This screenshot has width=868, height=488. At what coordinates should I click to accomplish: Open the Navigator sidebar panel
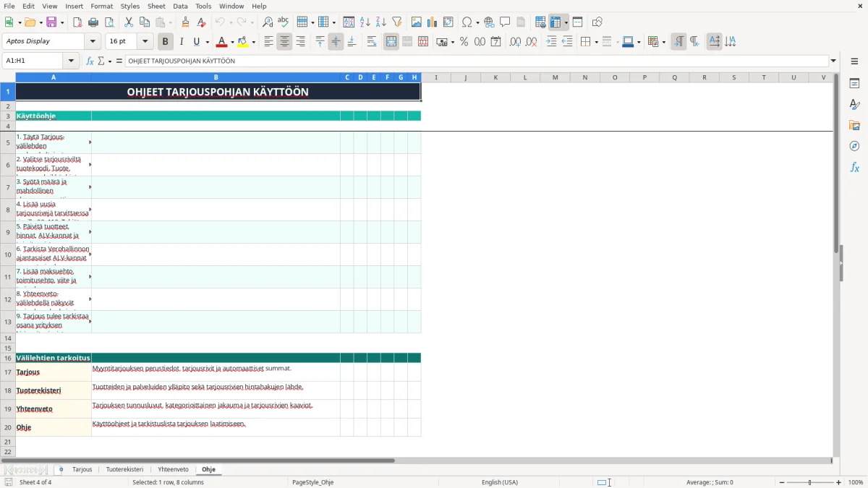854,146
